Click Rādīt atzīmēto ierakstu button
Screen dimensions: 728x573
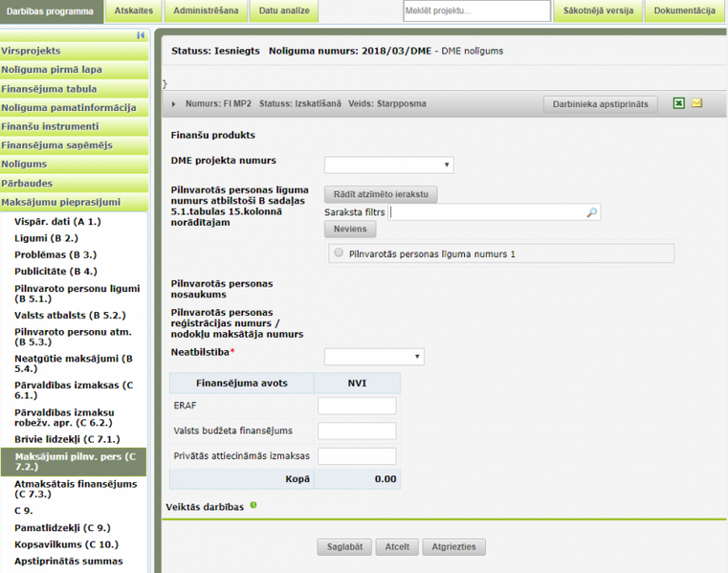click(x=381, y=194)
